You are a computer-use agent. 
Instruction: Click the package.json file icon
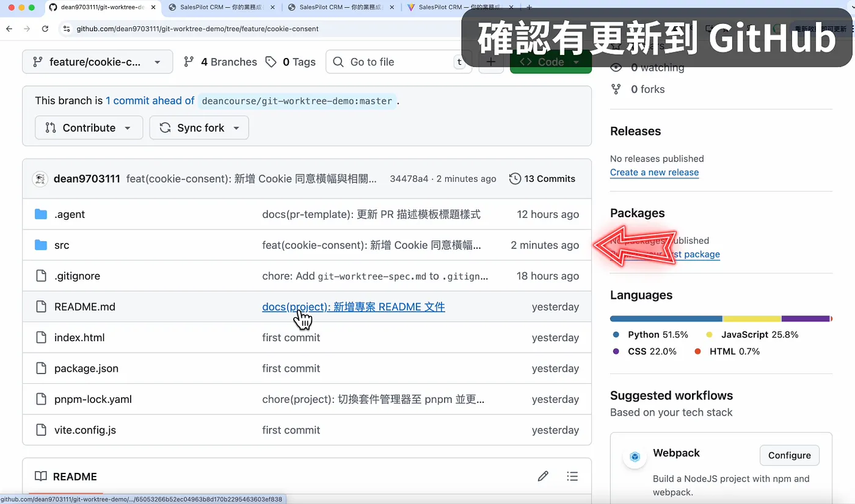(41, 369)
